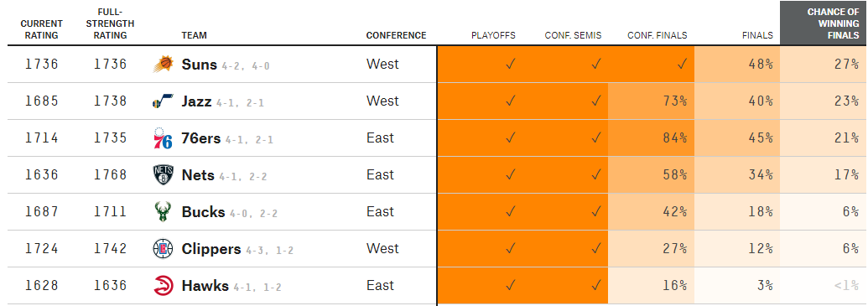Open the Suns team name link
Image resolution: width=868 pixels, height=306 pixels.
(x=200, y=65)
